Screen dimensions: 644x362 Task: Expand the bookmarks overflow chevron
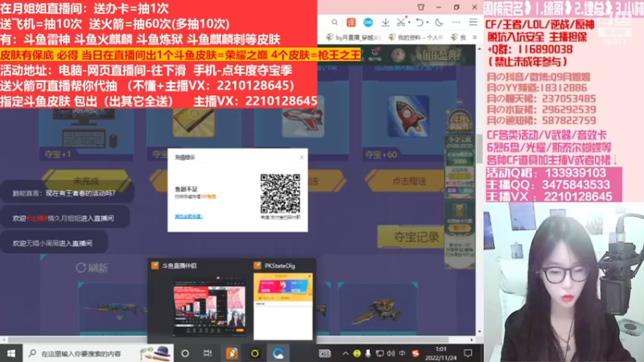[474, 37]
